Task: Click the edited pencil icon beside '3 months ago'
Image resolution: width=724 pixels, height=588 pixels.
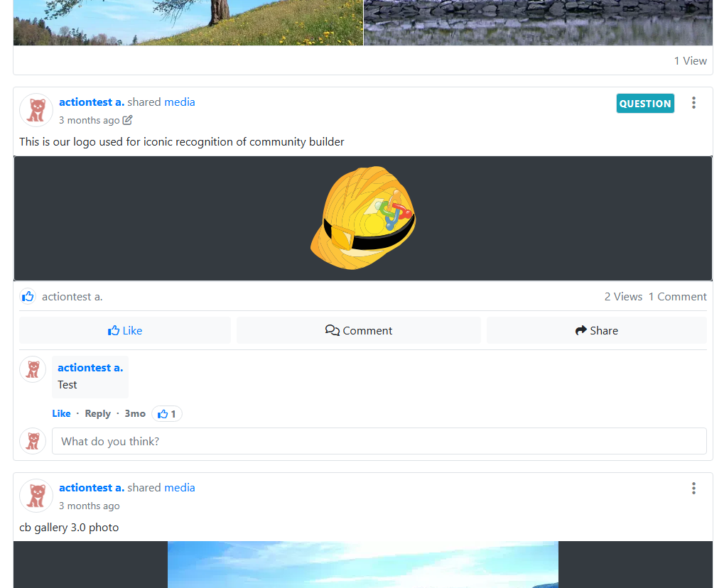Action: pyautogui.click(x=128, y=120)
